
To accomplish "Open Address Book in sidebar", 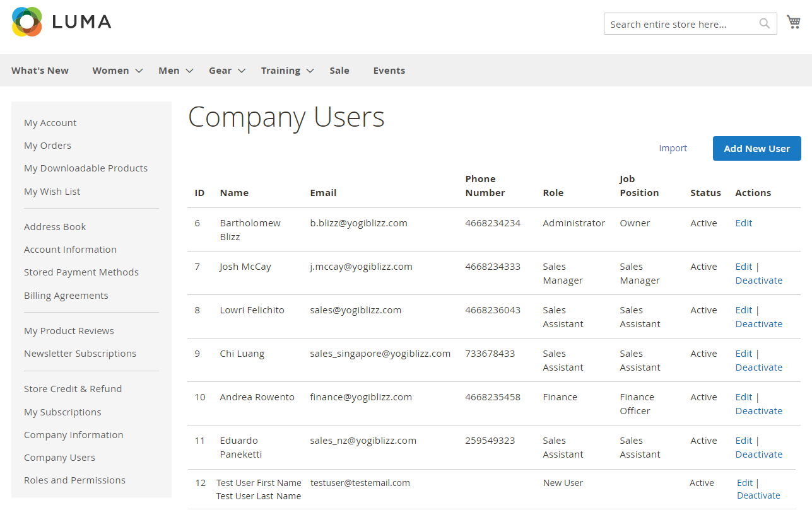I will point(55,227).
